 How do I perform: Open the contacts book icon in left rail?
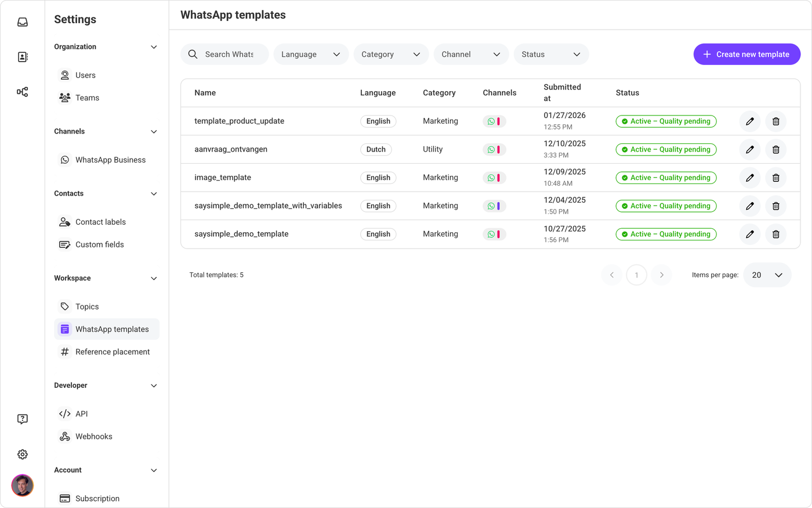23,57
